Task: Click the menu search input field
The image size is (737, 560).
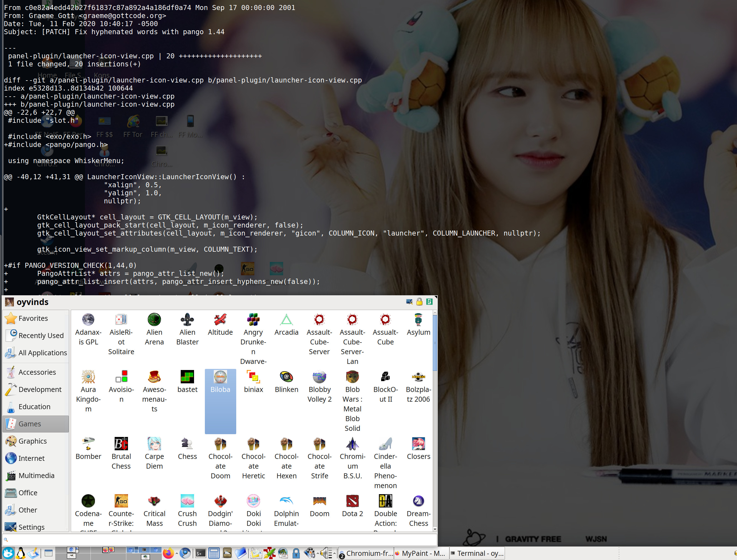Action: pyautogui.click(x=220, y=539)
